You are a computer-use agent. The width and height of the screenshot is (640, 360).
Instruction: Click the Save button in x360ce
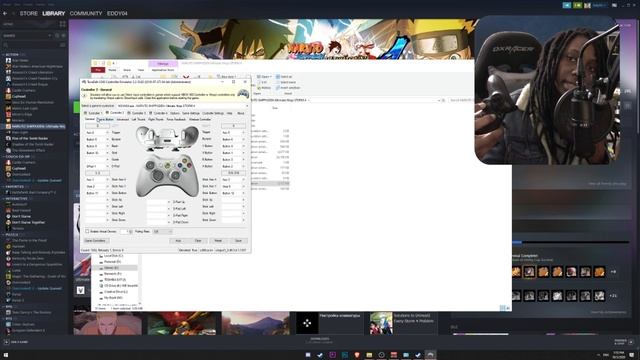238,241
